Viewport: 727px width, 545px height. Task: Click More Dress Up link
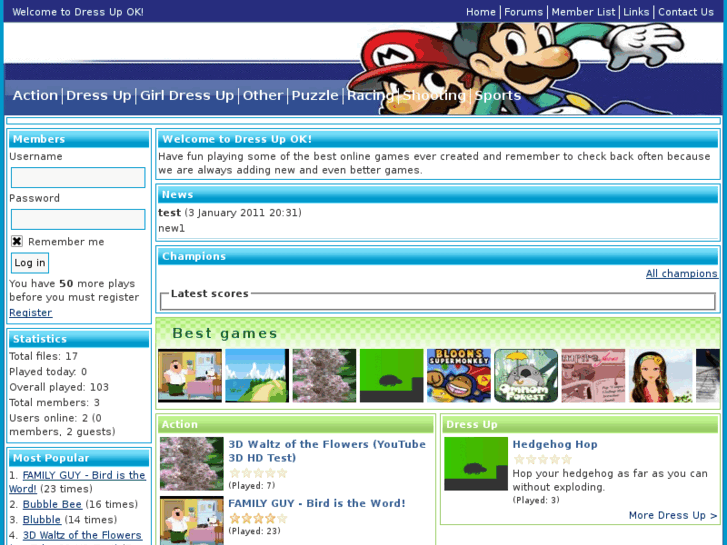click(x=673, y=515)
